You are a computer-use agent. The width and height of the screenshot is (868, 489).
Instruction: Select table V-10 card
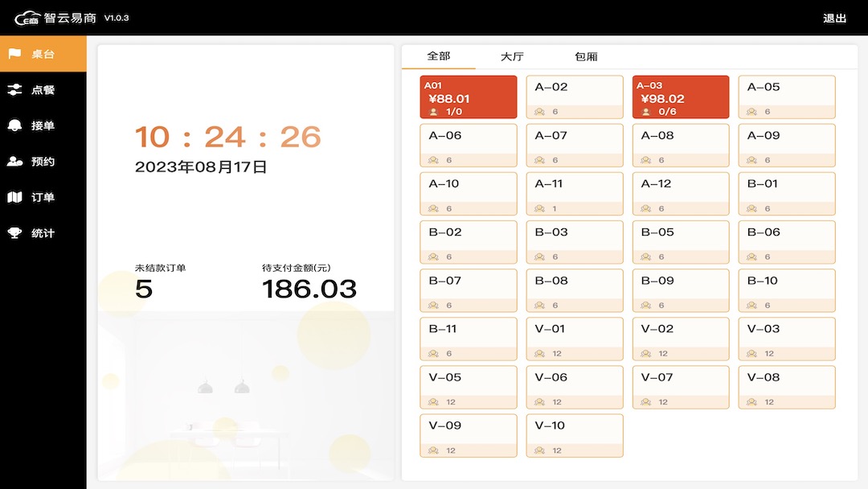click(574, 435)
